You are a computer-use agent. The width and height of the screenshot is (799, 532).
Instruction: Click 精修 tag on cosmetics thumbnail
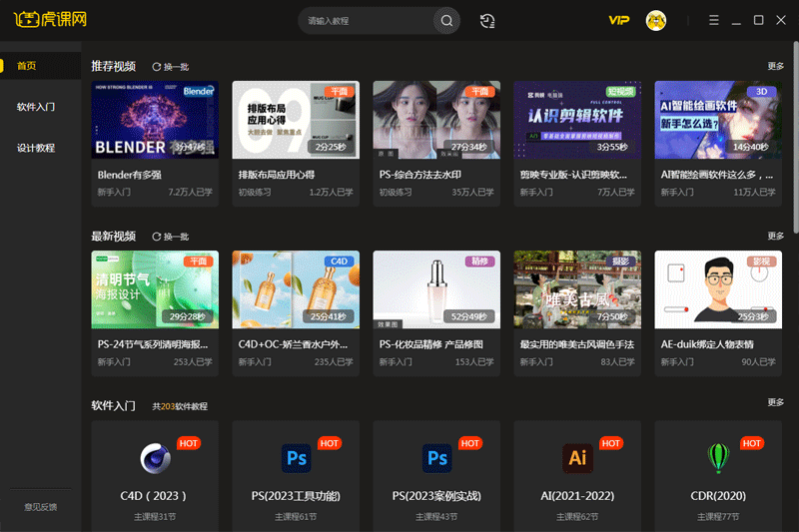pos(479,262)
